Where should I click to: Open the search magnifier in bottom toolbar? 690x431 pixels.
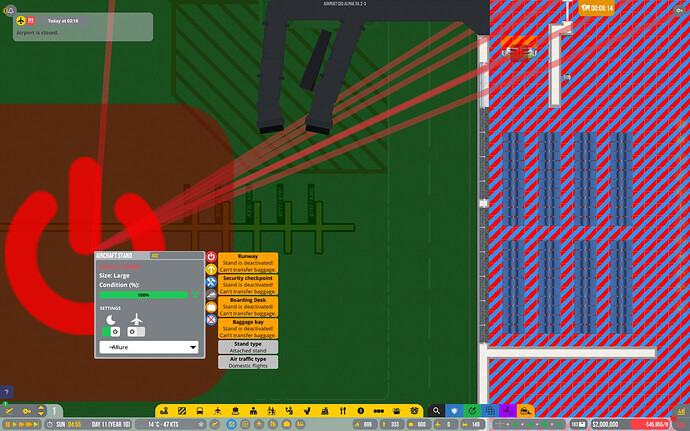[436, 411]
